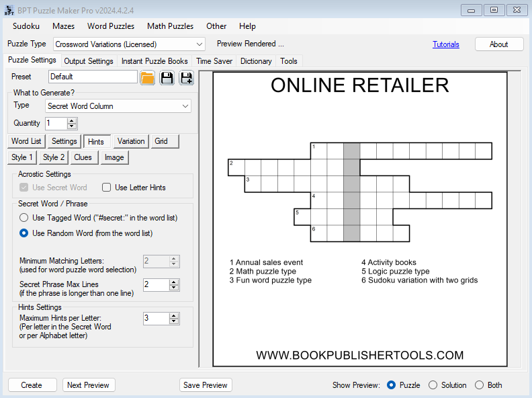Open a preset with the folder icon
This screenshot has height=398, width=532.
148,77
